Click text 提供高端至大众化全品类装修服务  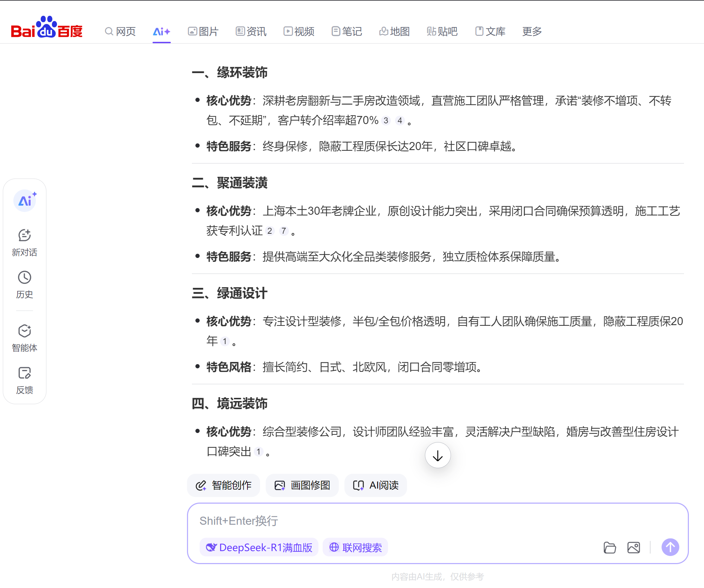347,257
